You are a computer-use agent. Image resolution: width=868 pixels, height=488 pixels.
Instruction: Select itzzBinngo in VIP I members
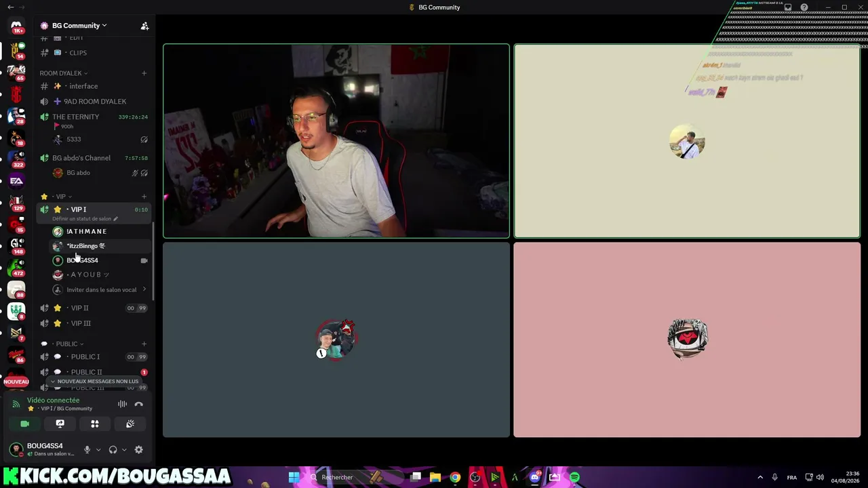point(100,246)
